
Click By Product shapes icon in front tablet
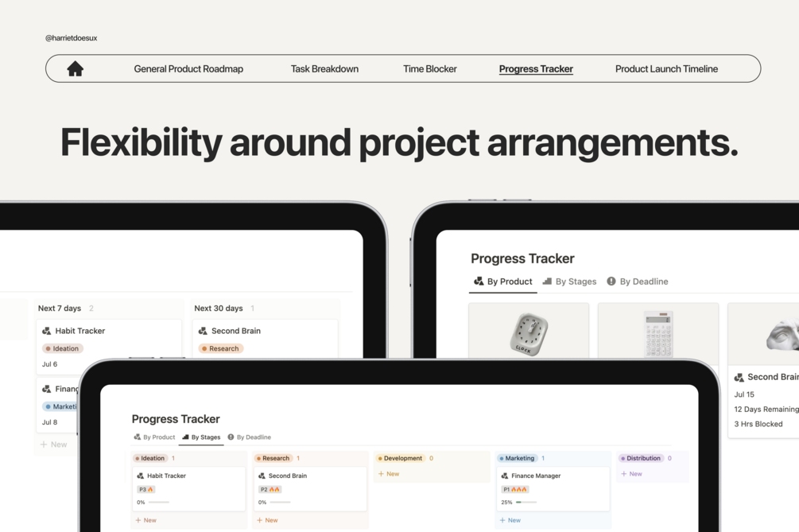(x=137, y=437)
